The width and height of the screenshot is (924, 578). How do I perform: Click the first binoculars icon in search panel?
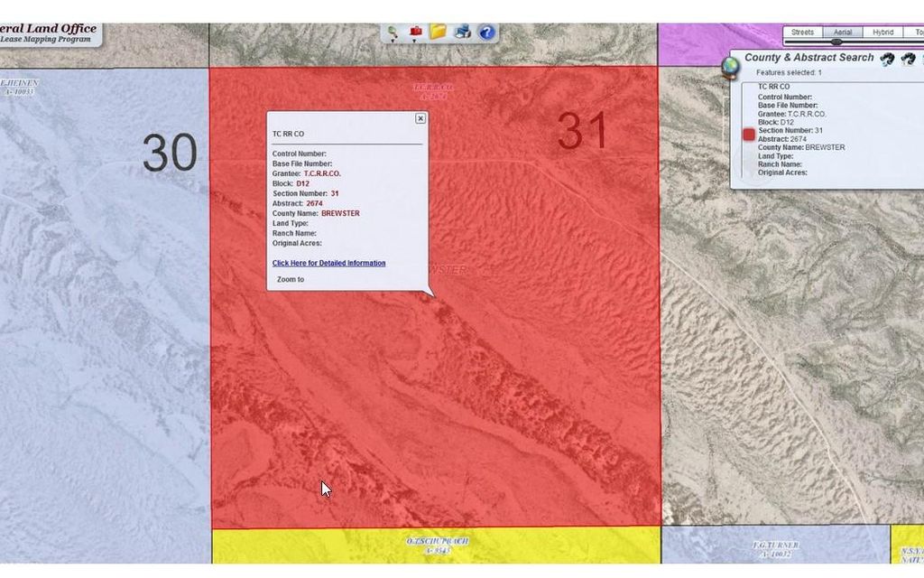click(x=887, y=59)
